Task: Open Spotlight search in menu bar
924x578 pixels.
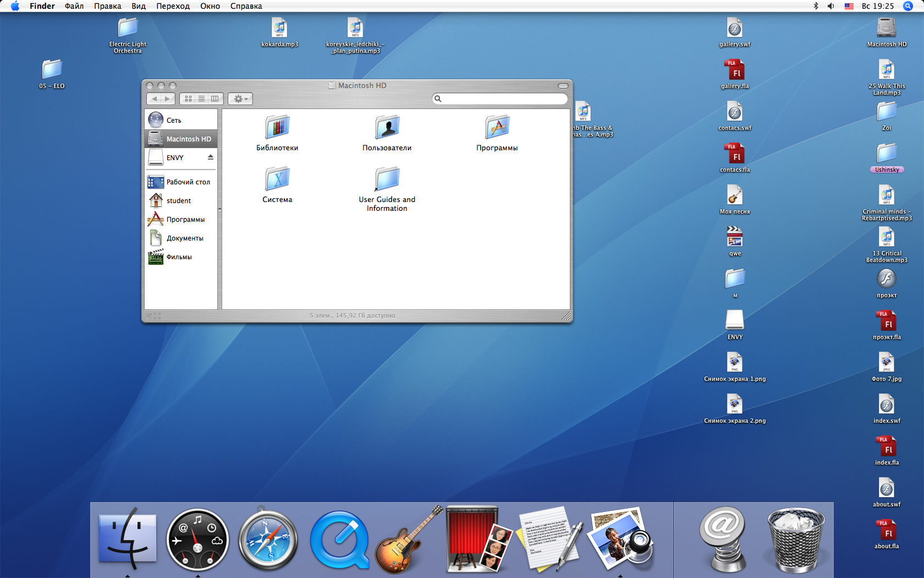Action: [x=908, y=6]
